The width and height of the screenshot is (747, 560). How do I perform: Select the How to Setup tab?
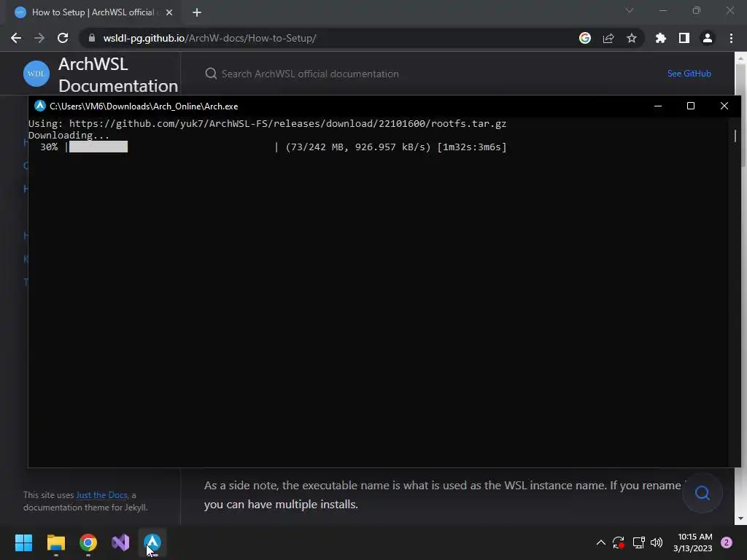93,12
